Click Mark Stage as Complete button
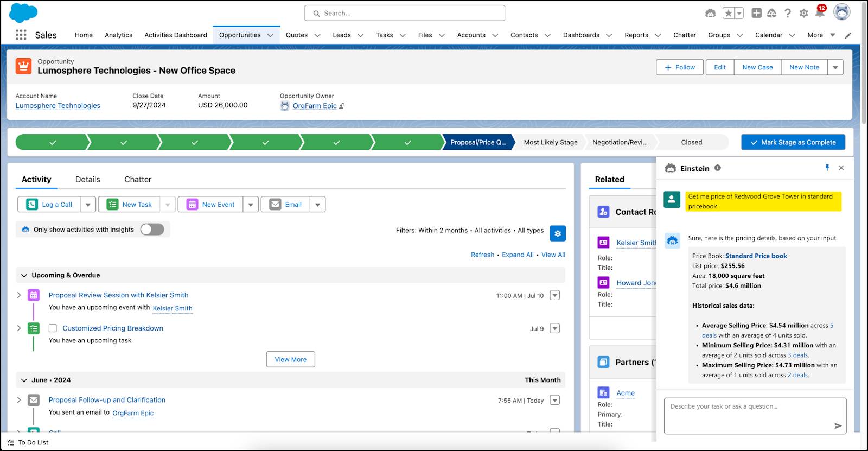The height and width of the screenshot is (451, 868). click(x=793, y=142)
